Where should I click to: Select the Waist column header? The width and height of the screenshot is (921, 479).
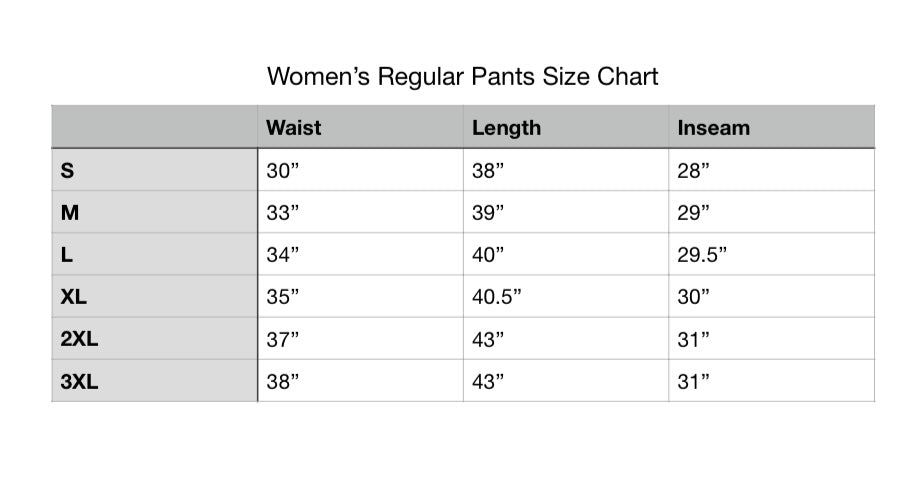point(294,128)
